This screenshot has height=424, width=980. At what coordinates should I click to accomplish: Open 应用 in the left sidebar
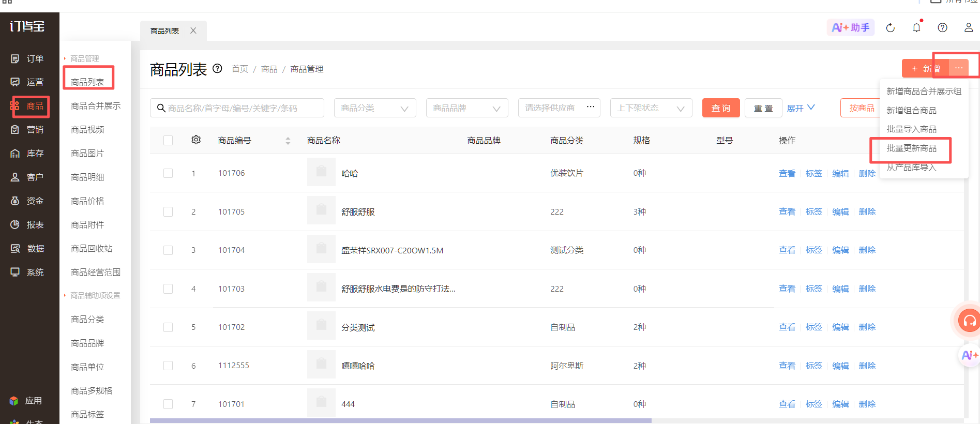coord(26,401)
